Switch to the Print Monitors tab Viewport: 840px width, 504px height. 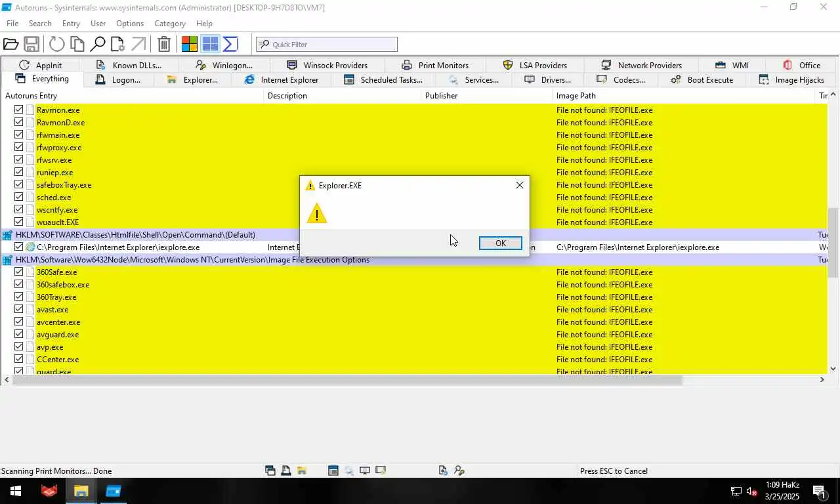click(435, 65)
